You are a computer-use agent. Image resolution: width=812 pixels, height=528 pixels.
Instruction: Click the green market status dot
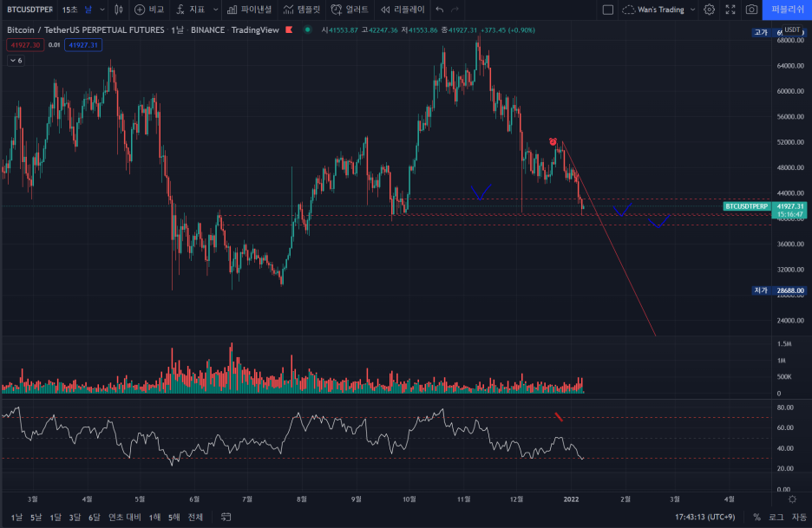(x=308, y=29)
